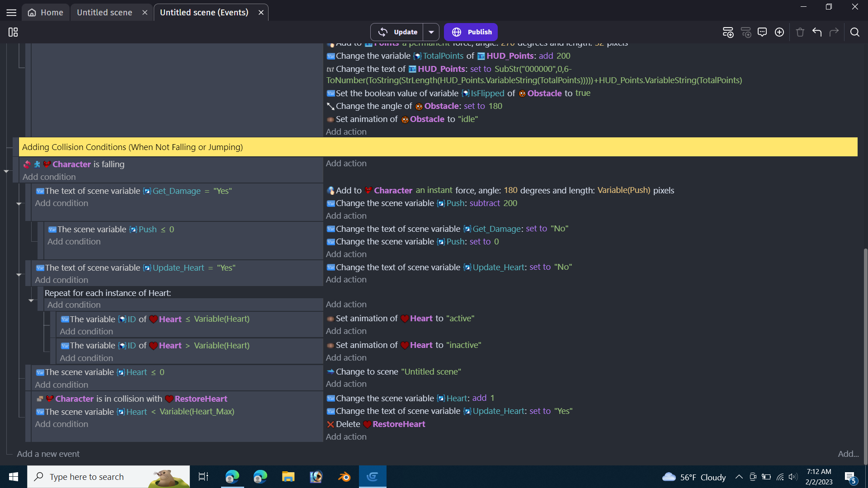This screenshot has height=488, width=868.
Task: Collapse the Repeat for each Heart event
Action: coord(31,300)
